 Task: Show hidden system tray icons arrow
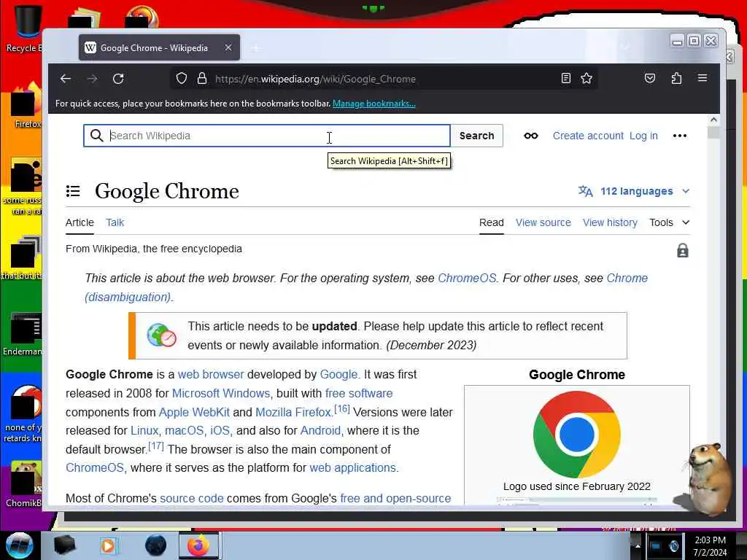(638, 545)
